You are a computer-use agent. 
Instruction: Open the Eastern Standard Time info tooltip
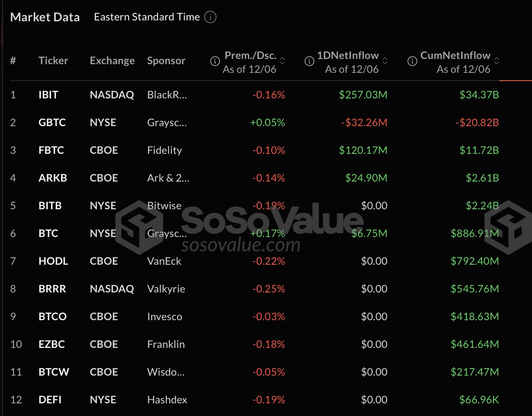click(210, 17)
